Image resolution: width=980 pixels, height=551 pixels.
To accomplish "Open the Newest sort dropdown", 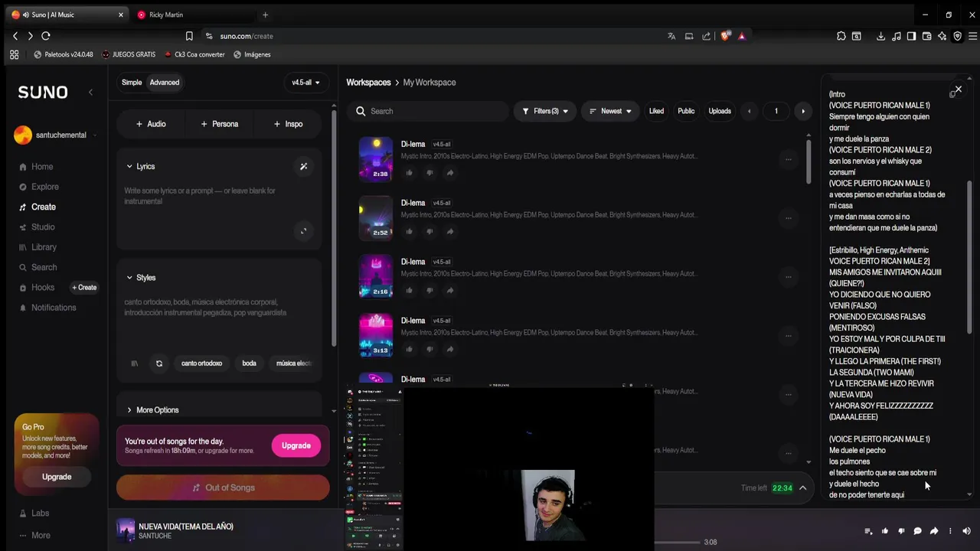I will (x=610, y=111).
